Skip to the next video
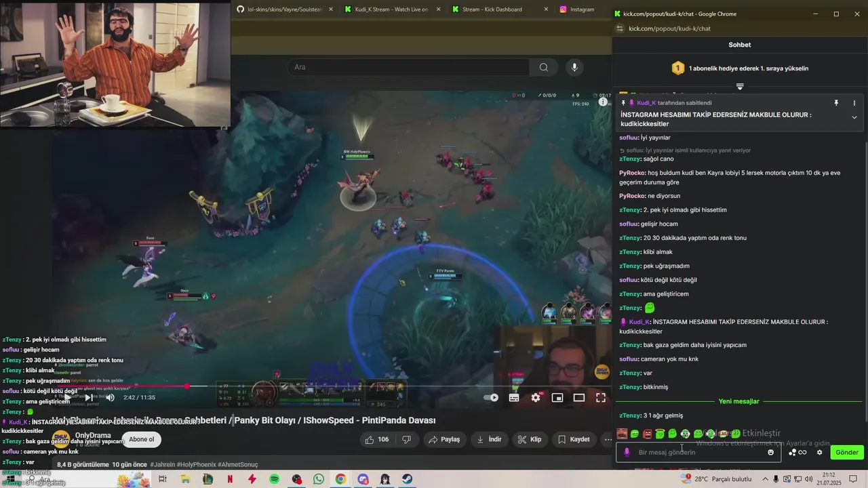Image resolution: width=868 pixels, height=488 pixels. click(88, 398)
